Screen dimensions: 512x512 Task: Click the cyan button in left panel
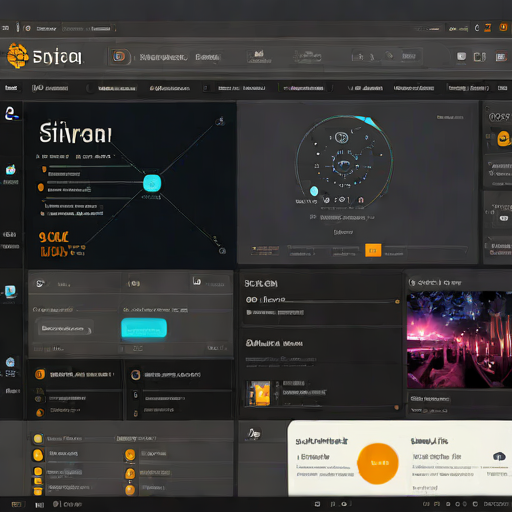[x=144, y=328]
